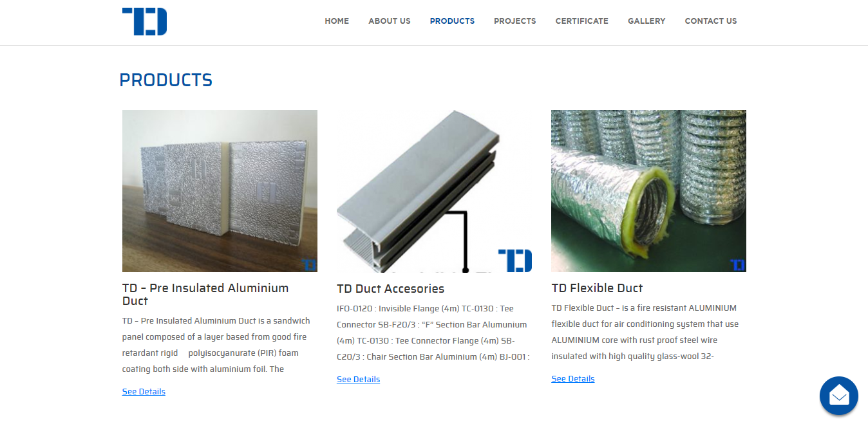The width and height of the screenshot is (868, 424).
Task: Open the ABOUT US page
Action: tap(389, 21)
